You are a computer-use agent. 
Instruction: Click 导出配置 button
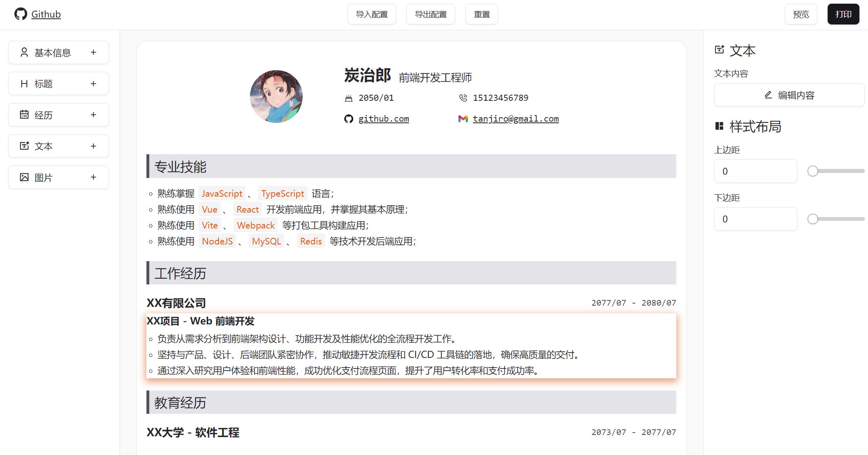coord(430,14)
